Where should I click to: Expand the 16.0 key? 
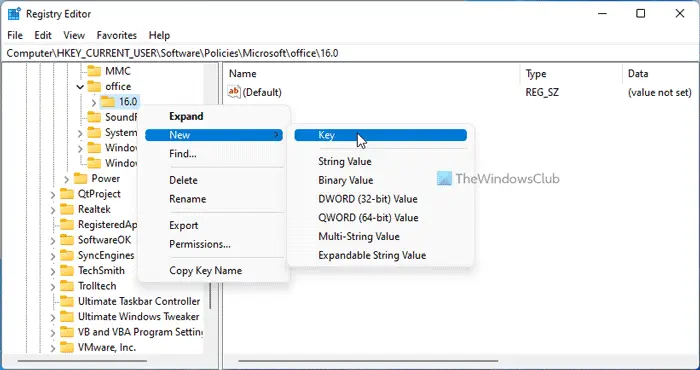point(93,102)
